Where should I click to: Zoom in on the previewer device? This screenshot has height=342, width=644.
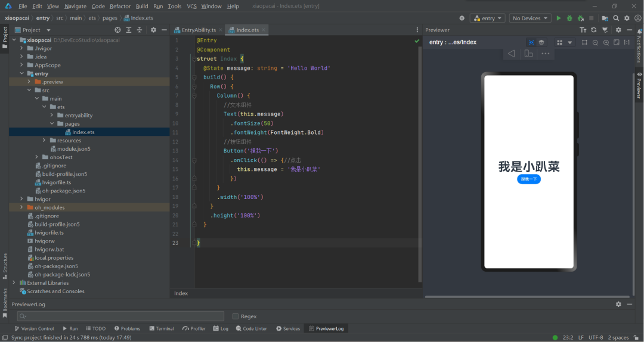coord(606,42)
